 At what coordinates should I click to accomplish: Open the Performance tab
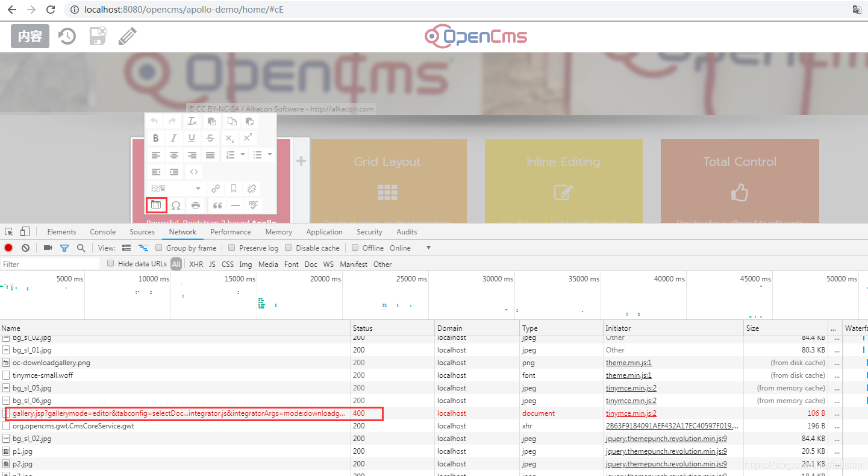tap(231, 231)
